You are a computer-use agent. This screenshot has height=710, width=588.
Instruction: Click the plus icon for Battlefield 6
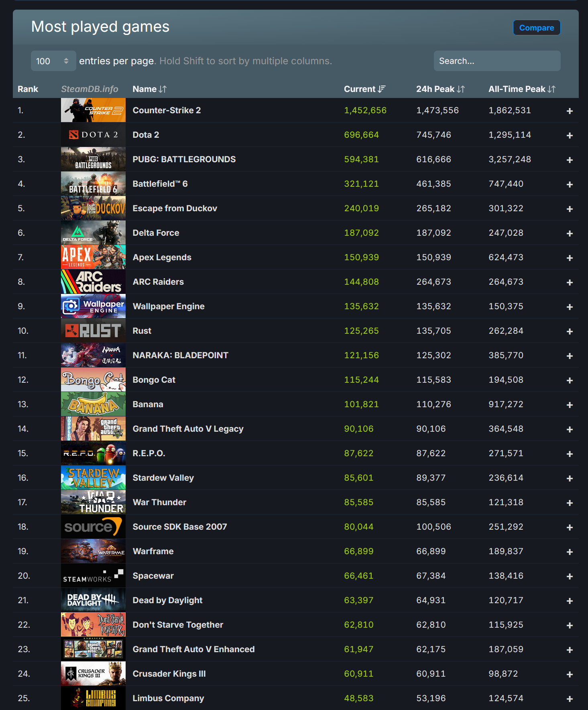(x=570, y=184)
